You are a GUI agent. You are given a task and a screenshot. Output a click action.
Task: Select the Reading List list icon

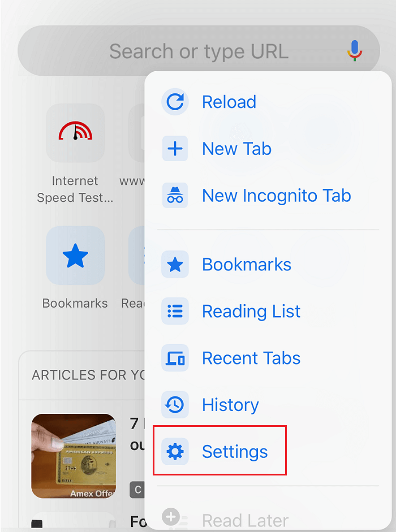coord(174,311)
